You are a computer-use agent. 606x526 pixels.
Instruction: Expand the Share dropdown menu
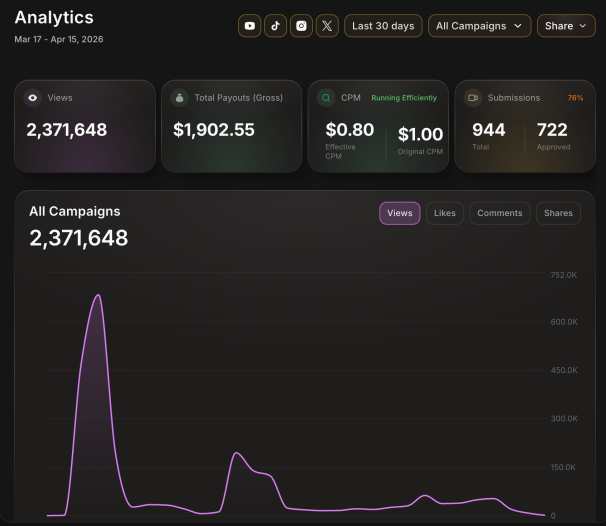566,26
